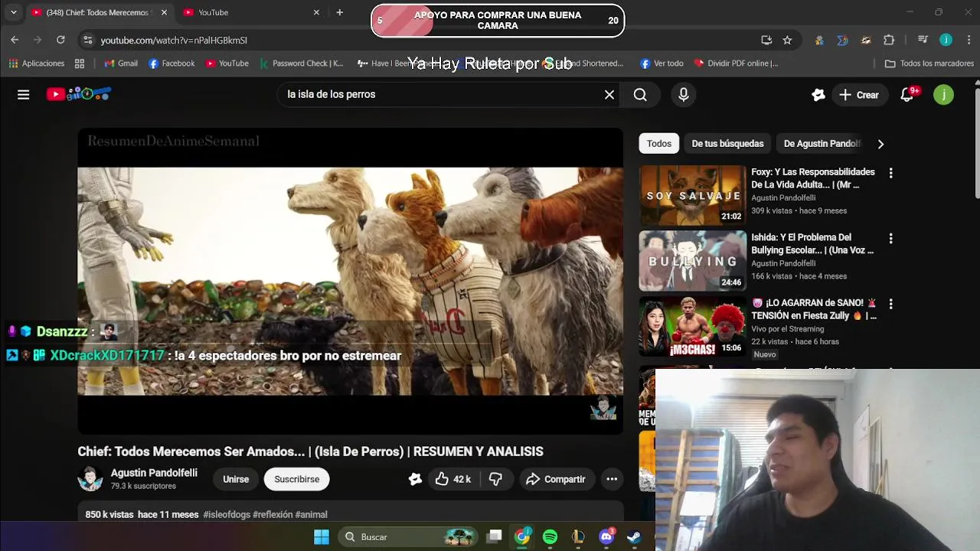Start voice search with microphone icon

[684, 95]
